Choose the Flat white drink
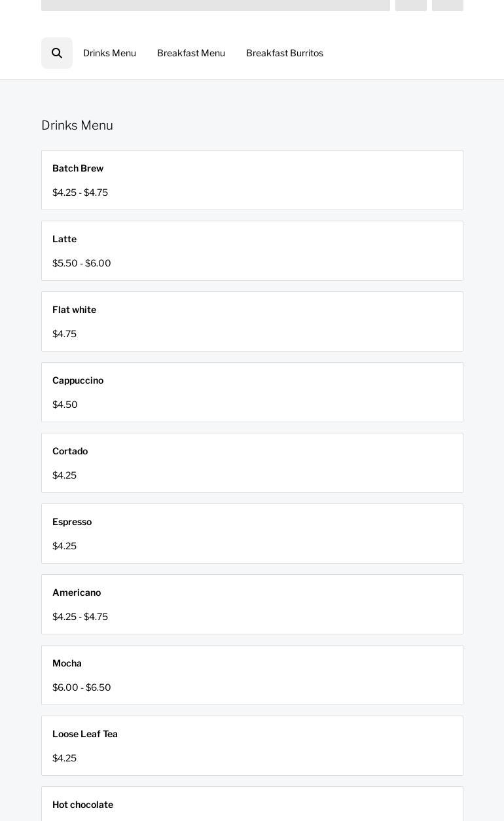504x821 pixels. tap(252, 321)
